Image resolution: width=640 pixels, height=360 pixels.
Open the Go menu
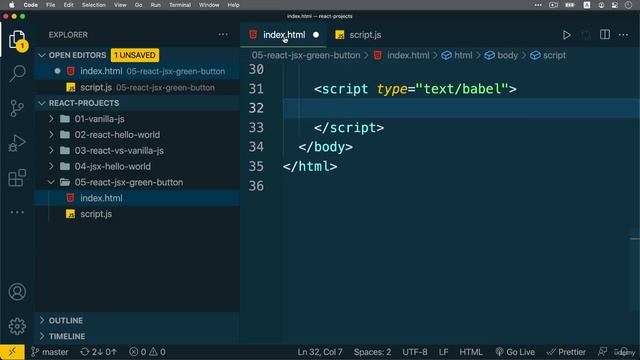pos(138,5)
